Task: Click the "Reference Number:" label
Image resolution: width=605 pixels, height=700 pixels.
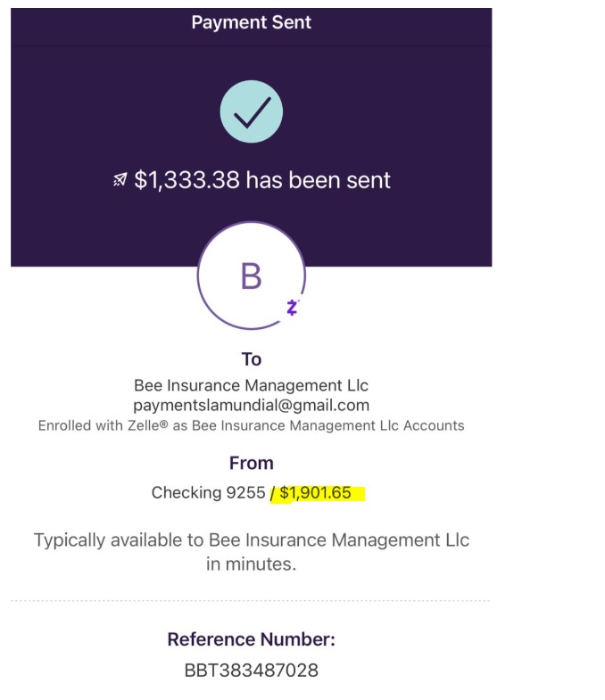Action: 251,639
